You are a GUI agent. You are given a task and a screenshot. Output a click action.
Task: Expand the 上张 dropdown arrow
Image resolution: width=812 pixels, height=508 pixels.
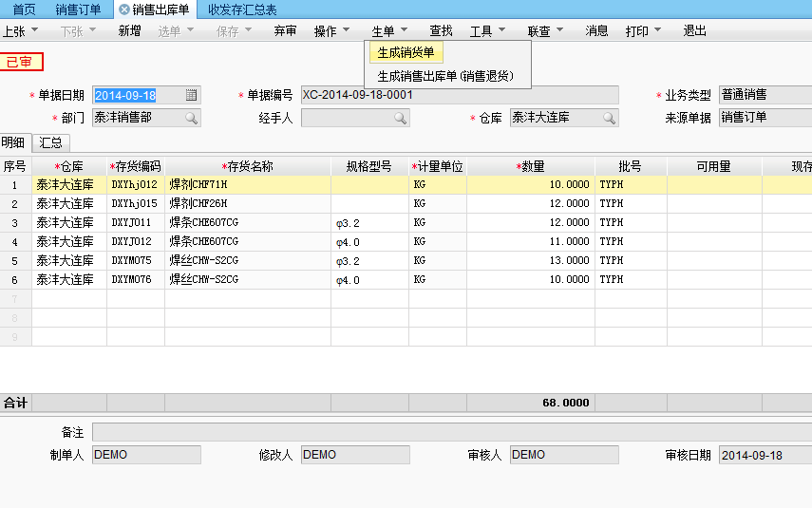pyautogui.click(x=35, y=30)
